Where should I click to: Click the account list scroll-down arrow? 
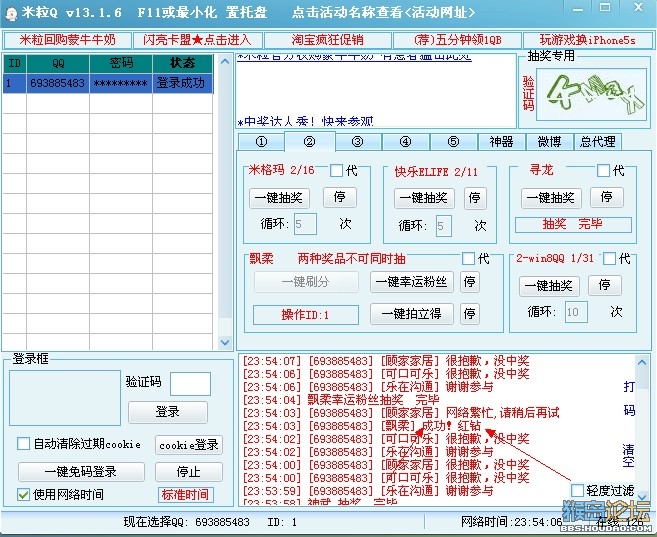[x=225, y=343]
